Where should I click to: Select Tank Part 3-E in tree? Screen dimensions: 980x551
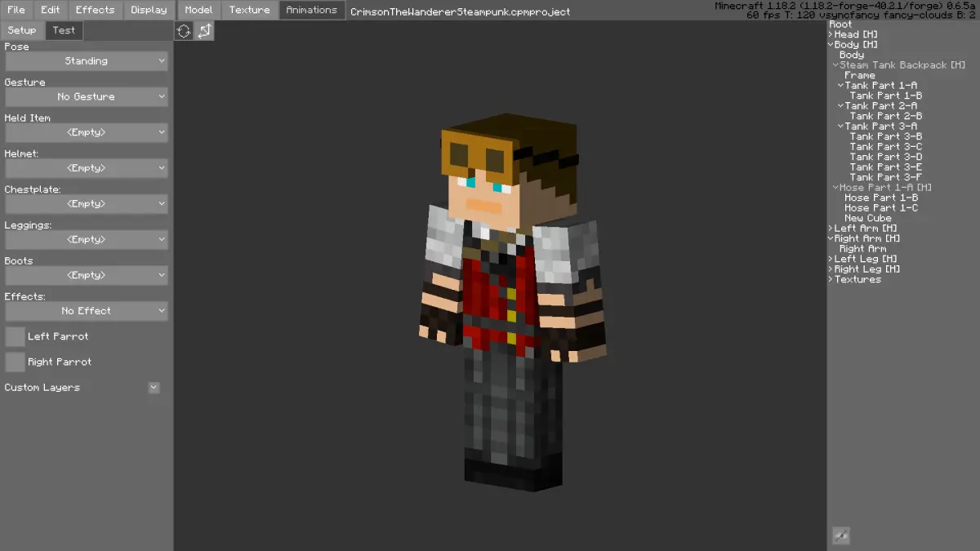(x=886, y=167)
